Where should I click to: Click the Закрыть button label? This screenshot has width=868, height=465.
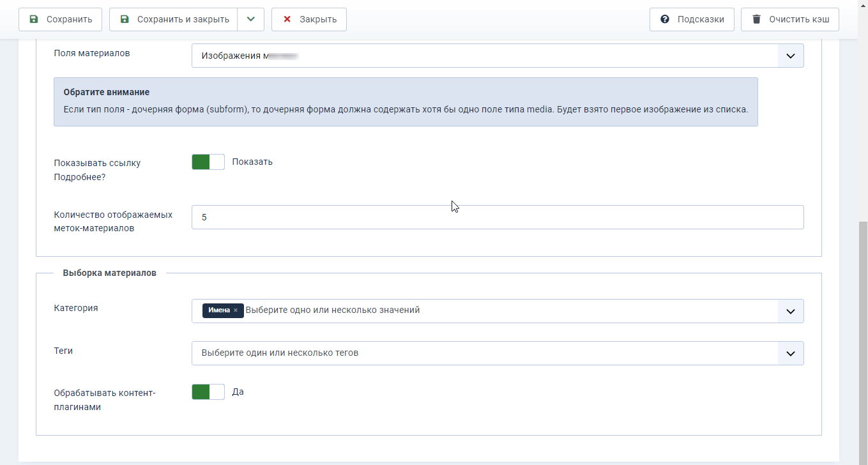click(318, 19)
